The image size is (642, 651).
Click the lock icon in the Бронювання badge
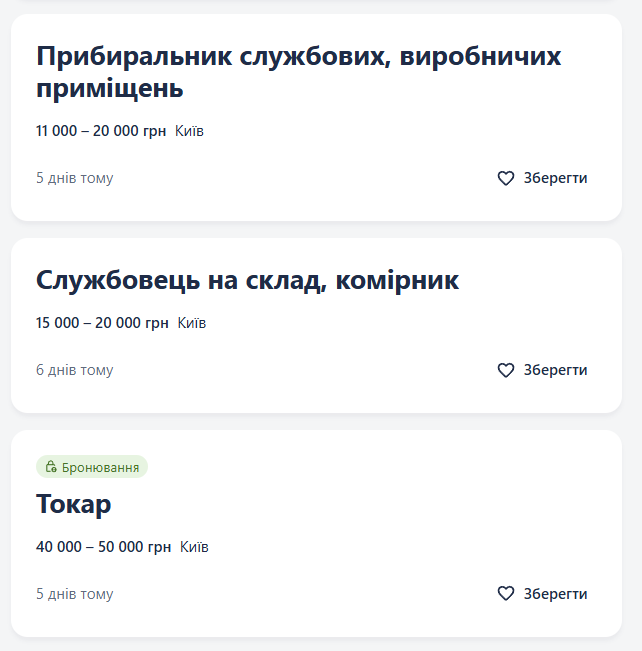tap(51, 467)
